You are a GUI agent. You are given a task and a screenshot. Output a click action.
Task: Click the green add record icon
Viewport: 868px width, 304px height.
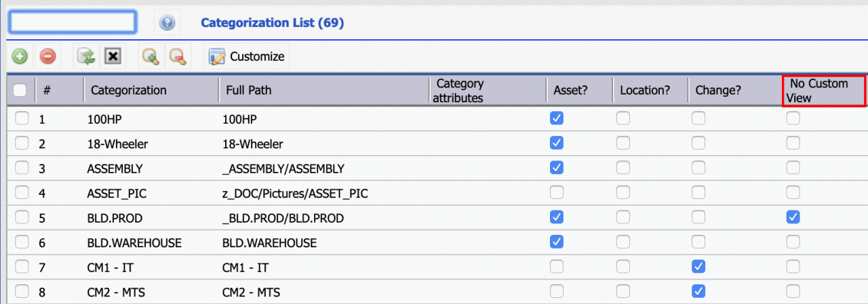[x=20, y=57]
